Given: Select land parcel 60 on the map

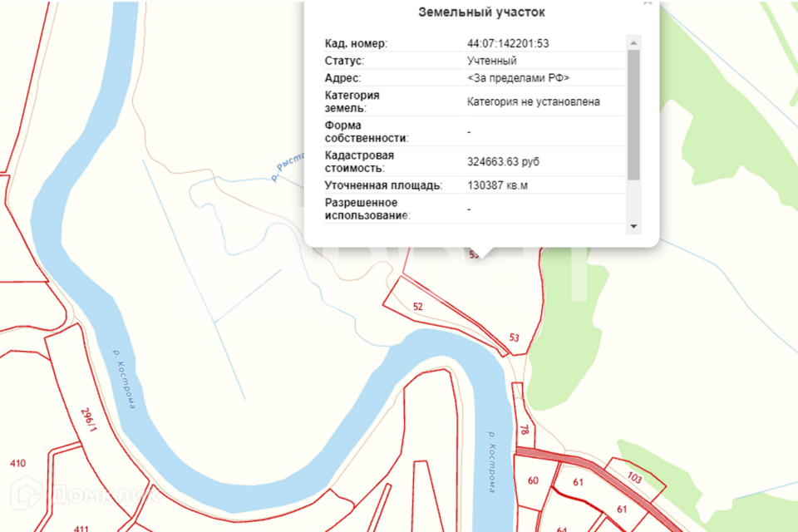Looking at the screenshot, I should (533, 480).
